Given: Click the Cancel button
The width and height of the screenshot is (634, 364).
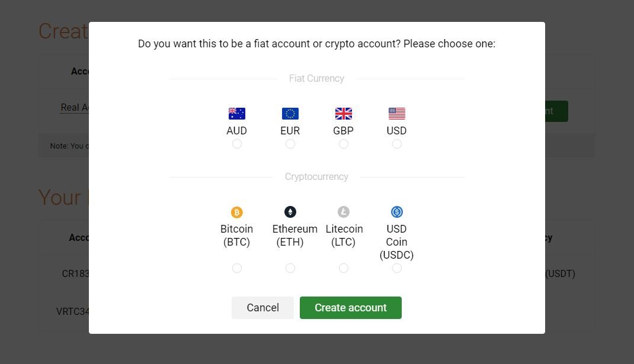Looking at the screenshot, I should (263, 308).
